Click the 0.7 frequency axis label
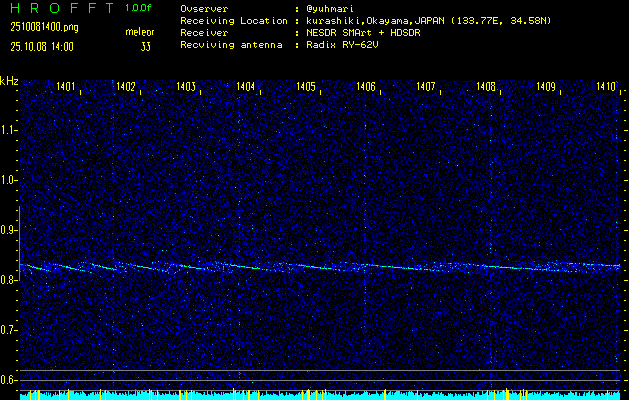This screenshot has height=400, width=629. point(9,330)
